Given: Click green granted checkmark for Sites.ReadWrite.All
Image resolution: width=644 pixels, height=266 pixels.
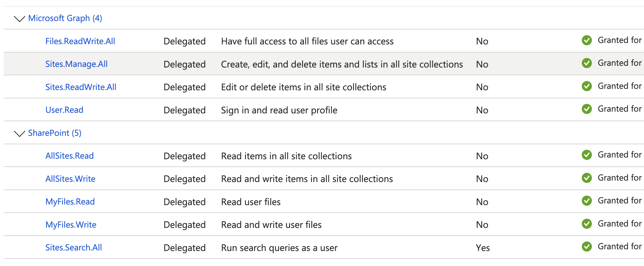Looking at the screenshot, I should 587,86.
